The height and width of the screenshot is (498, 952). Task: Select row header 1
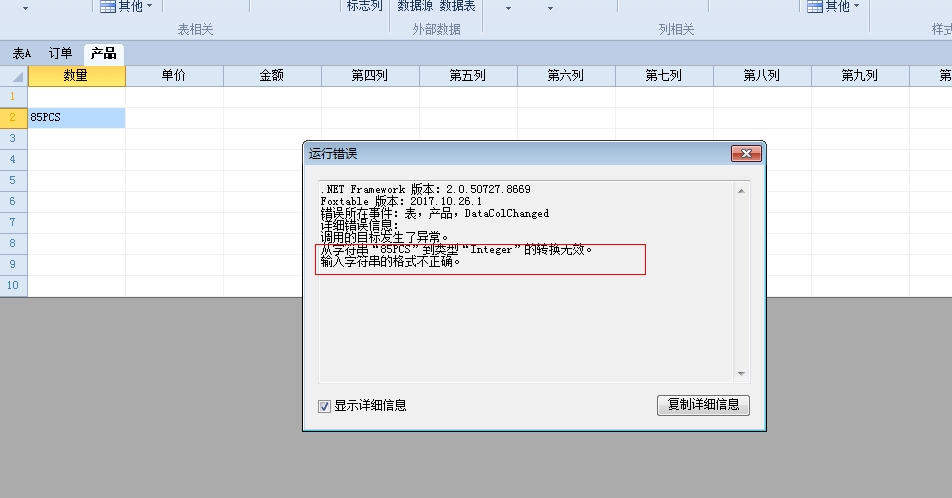click(x=13, y=97)
